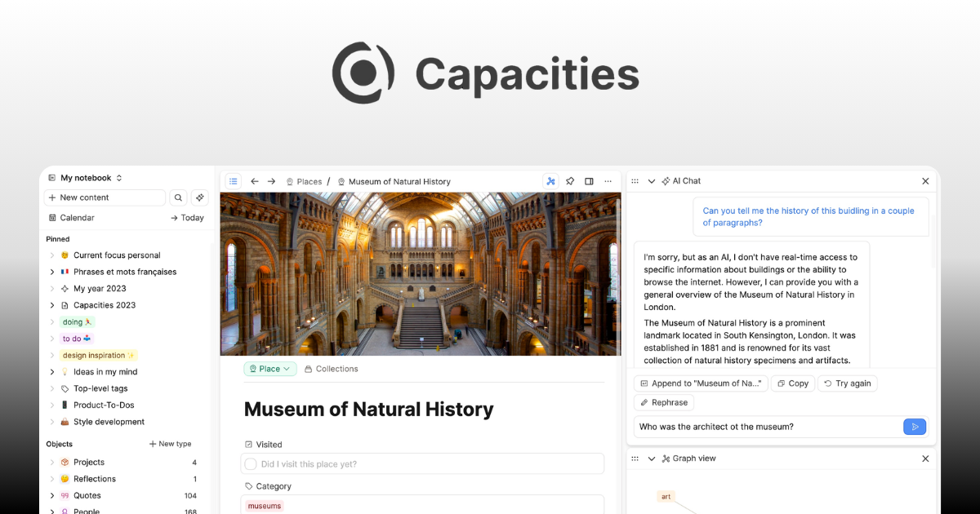The height and width of the screenshot is (514, 980).
Task: Append AI reply to Museum of Natural History
Action: (x=702, y=383)
